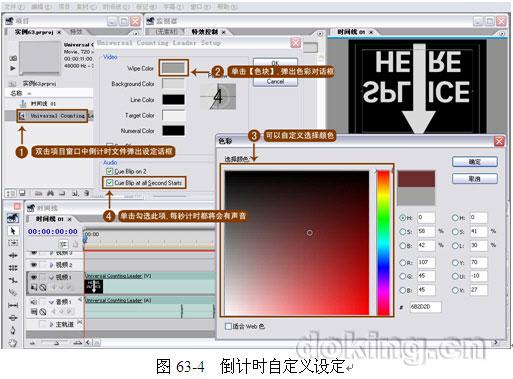Select the Slip tool
513x379 pixels.
(x=13, y=305)
